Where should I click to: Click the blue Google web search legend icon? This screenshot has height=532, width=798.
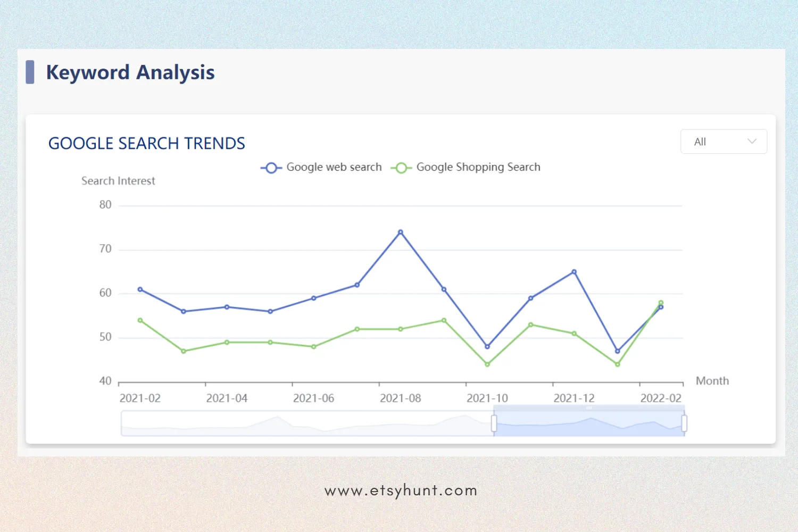(x=271, y=168)
